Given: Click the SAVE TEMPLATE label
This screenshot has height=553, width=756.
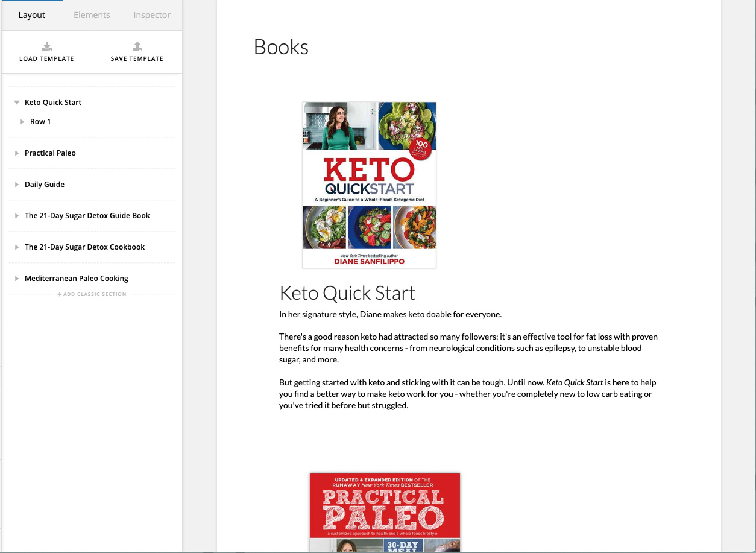Looking at the screenshot, I should coord(137,58).
